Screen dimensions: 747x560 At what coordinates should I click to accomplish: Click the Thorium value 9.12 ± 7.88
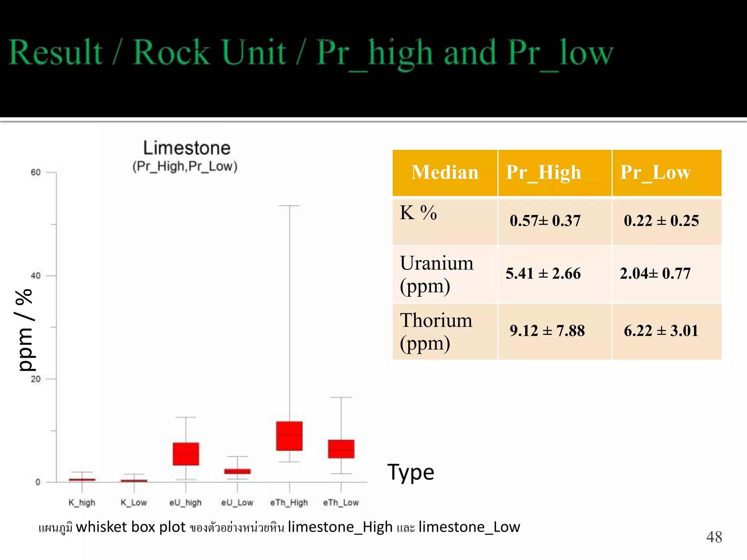click(x=547, y=331)
